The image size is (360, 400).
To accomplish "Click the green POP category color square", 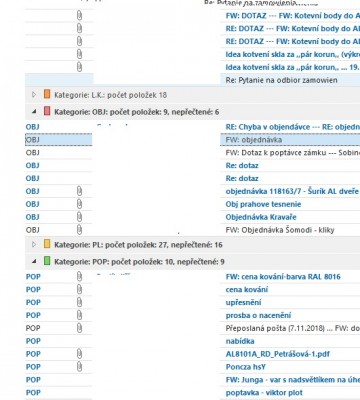I will coord(47,261).
